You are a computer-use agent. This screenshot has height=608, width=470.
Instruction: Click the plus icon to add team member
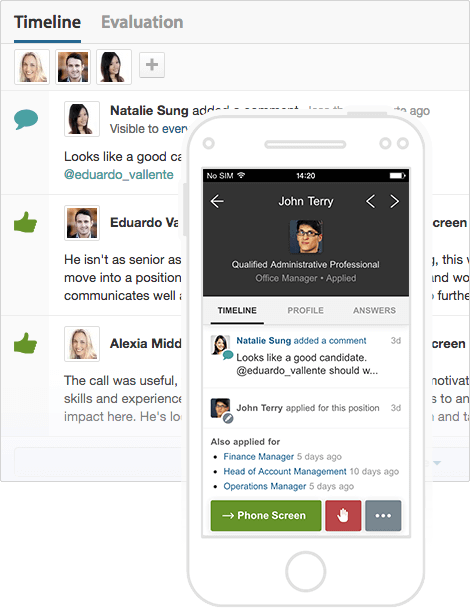click(x=152, y=65)
